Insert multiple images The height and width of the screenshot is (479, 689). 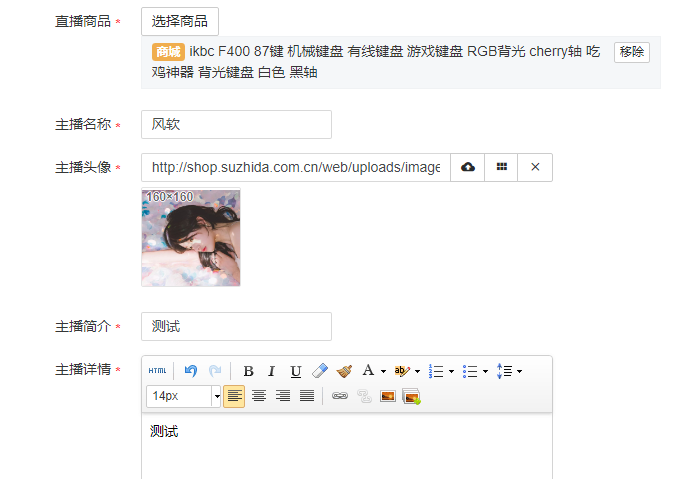point(412,396)
